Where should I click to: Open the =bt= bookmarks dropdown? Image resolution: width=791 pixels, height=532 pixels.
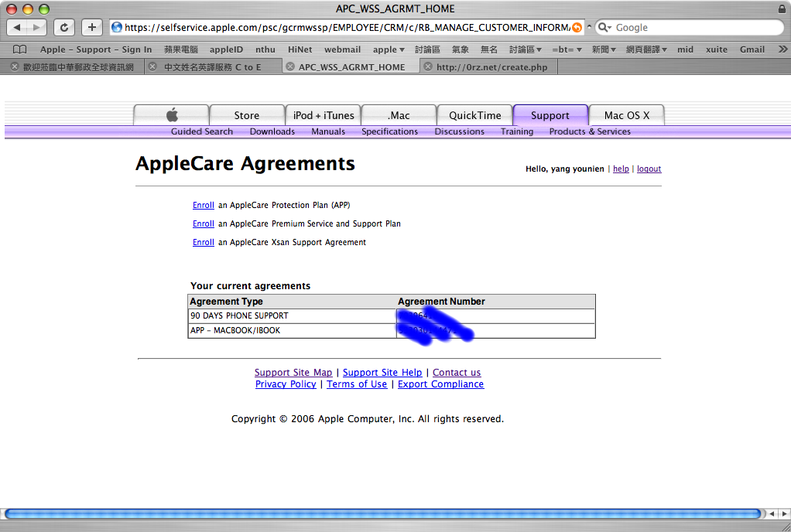(567, 49)
